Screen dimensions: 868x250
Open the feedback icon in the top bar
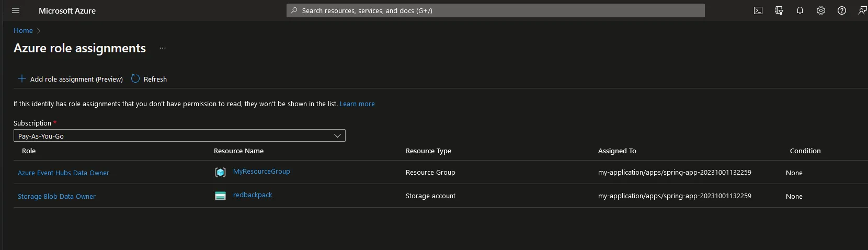[862, 10]
